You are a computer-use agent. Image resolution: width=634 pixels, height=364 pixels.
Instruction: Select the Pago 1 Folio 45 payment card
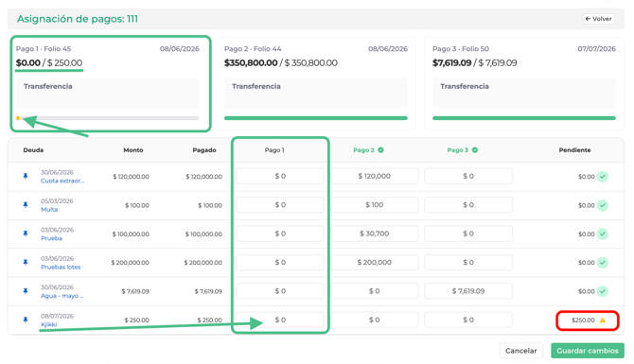[111, 83]
